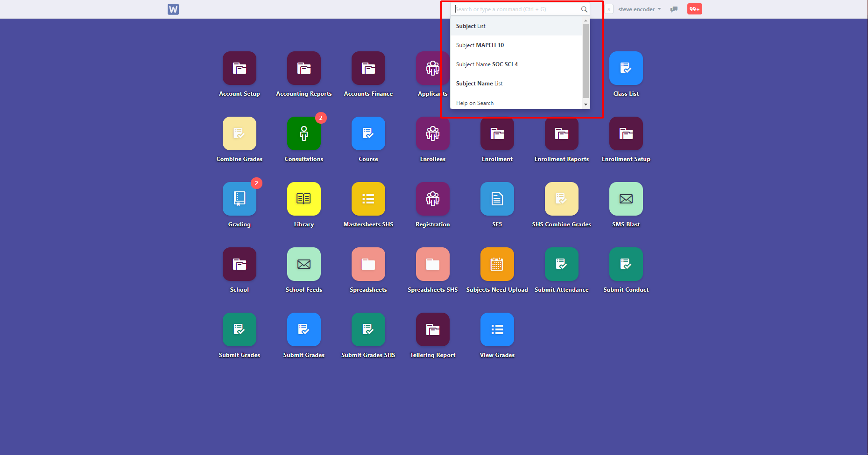Click the Tellering Report label text
868x455 pixels.
[433, 355]
